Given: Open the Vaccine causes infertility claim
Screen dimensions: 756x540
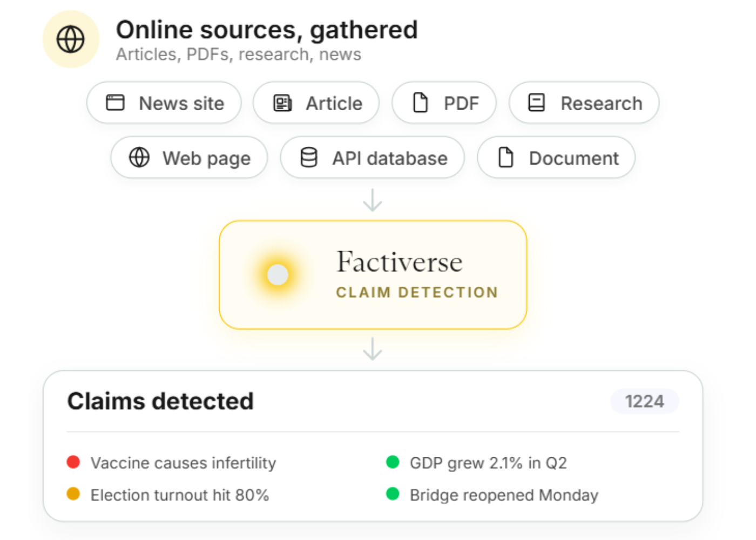Looking at the screenshot, I should coord(183,463).
